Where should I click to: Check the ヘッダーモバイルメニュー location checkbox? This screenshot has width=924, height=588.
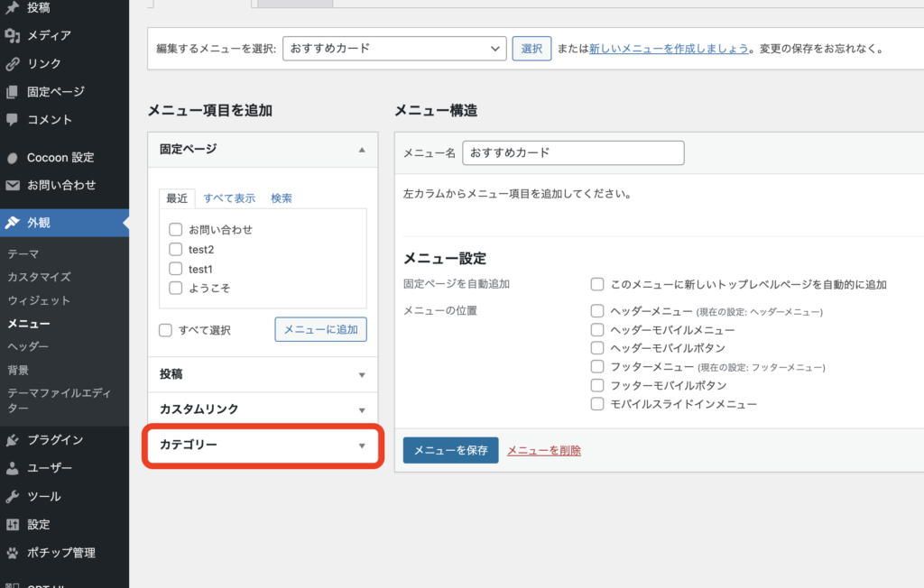point(597,329)
